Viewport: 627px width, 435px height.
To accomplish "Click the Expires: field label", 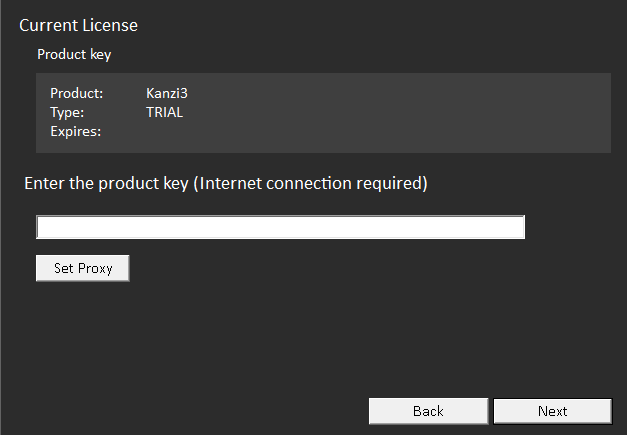I will (76, 131).
